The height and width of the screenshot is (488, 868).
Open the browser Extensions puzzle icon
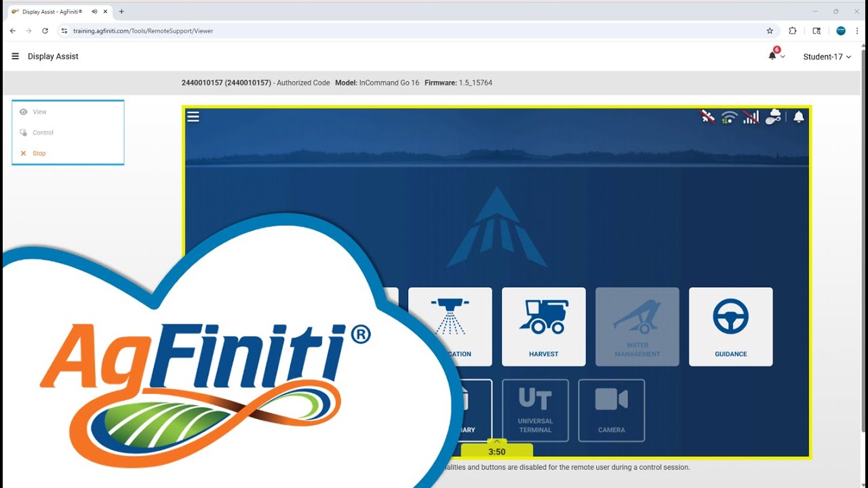point(793,30)
